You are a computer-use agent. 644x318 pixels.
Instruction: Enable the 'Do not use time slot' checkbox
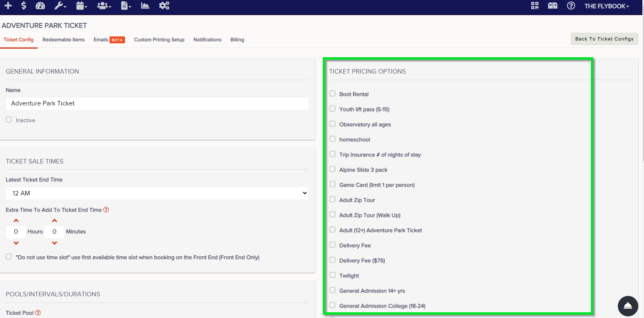(9, 257)
